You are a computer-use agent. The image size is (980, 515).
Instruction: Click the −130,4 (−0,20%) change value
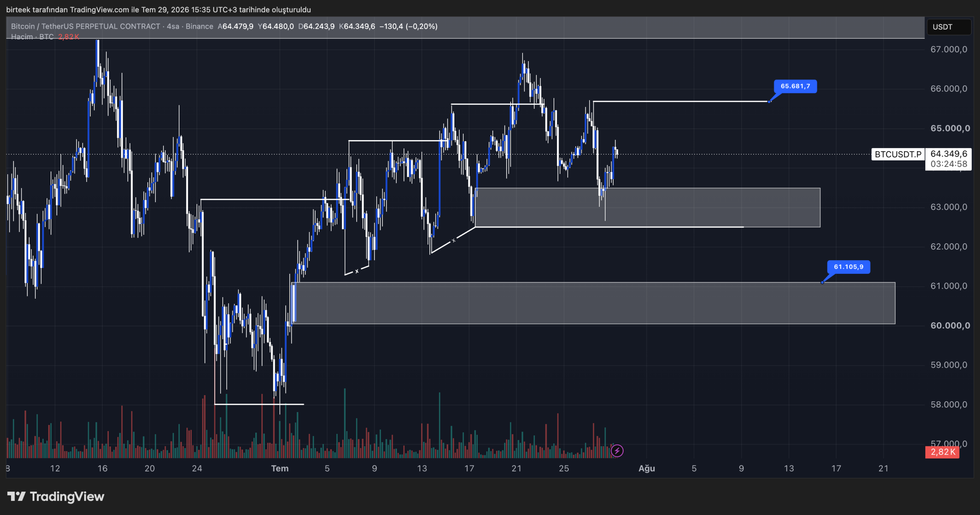(x=408, y=26)
